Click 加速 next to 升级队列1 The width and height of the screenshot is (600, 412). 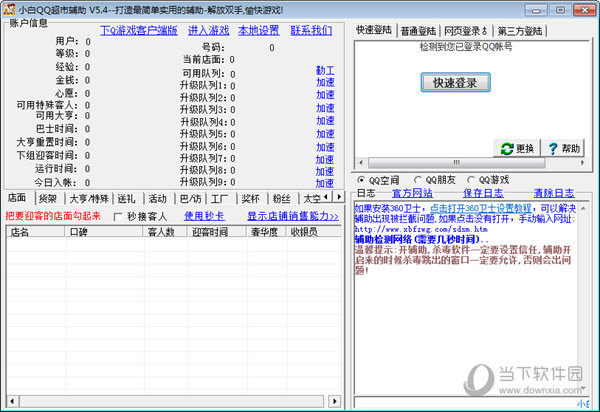[x=325, y=82]
